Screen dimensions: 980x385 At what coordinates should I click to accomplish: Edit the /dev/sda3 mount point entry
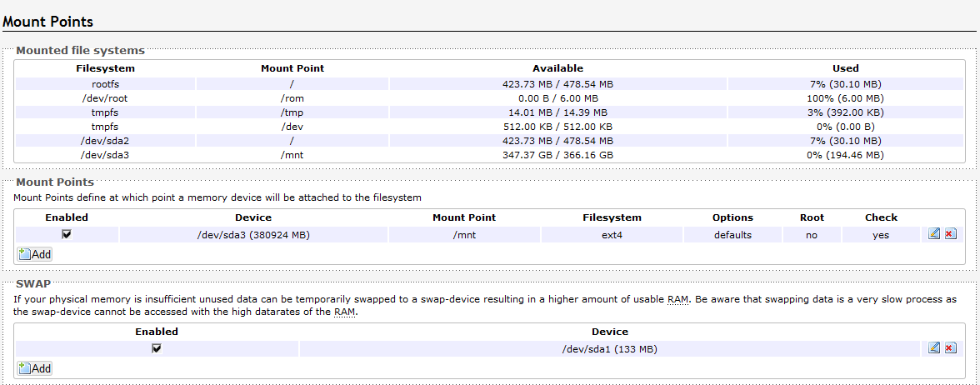click(x=934, y=234)
